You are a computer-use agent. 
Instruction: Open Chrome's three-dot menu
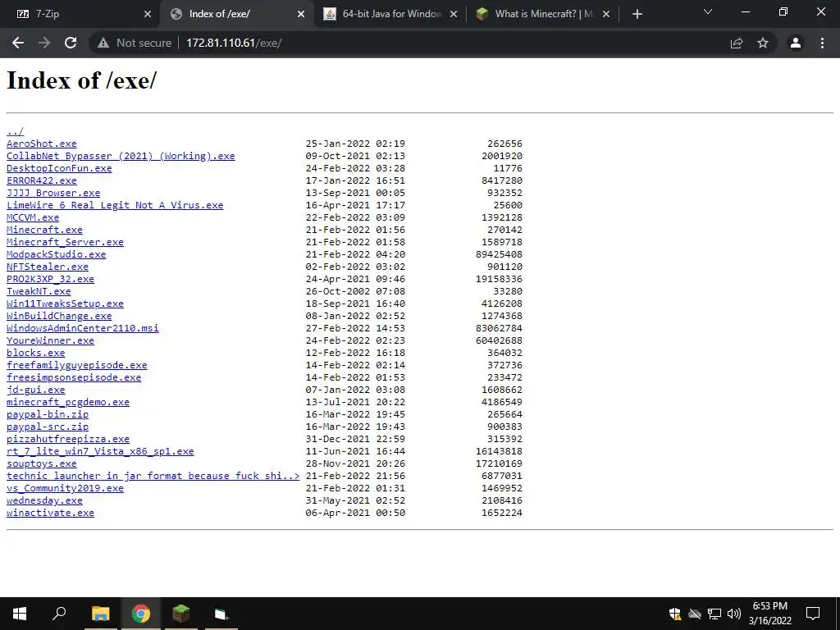(822, 43)
